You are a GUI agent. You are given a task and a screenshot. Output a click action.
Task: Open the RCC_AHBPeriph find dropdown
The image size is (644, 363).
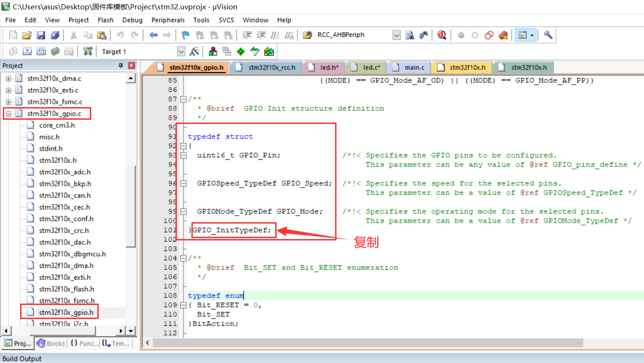coord(396,35)
